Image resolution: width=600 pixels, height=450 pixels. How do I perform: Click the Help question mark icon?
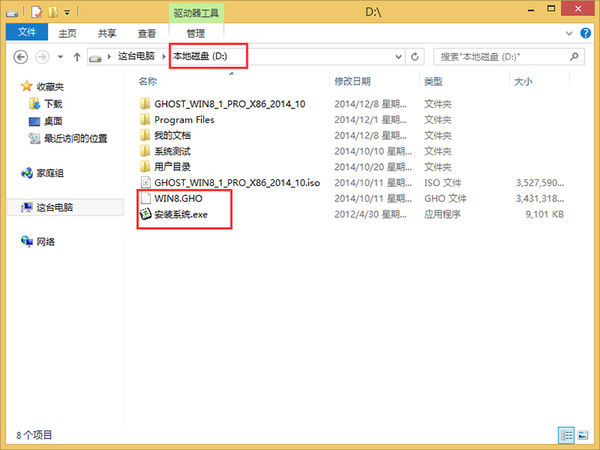coord(586,32)
